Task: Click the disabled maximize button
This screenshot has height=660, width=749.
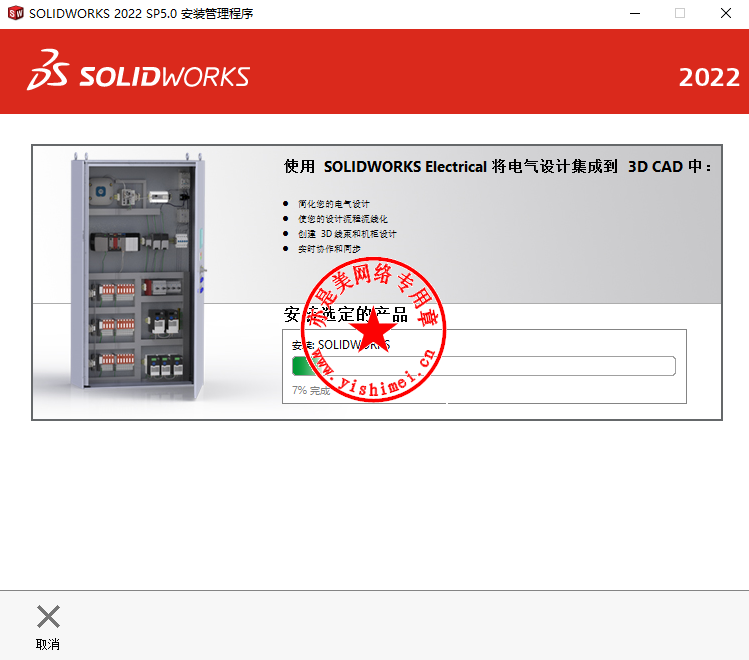Action: [x=680, y=13]
